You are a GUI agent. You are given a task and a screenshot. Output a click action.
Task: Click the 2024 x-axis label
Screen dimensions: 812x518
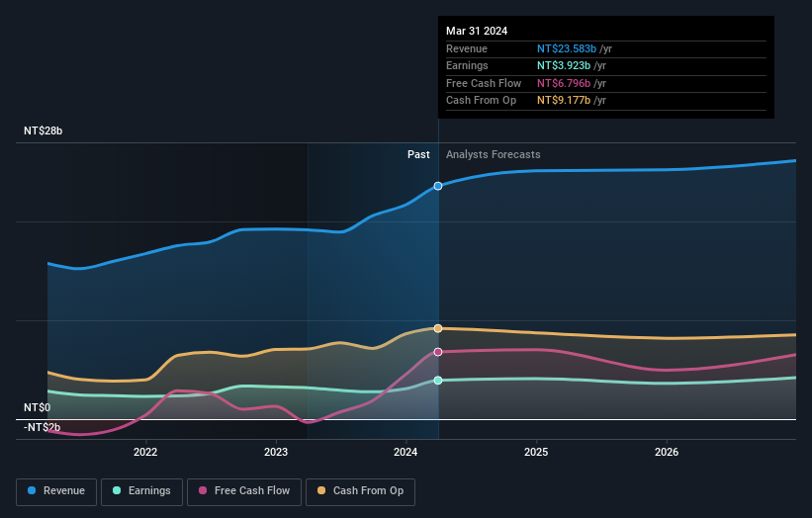406,452
